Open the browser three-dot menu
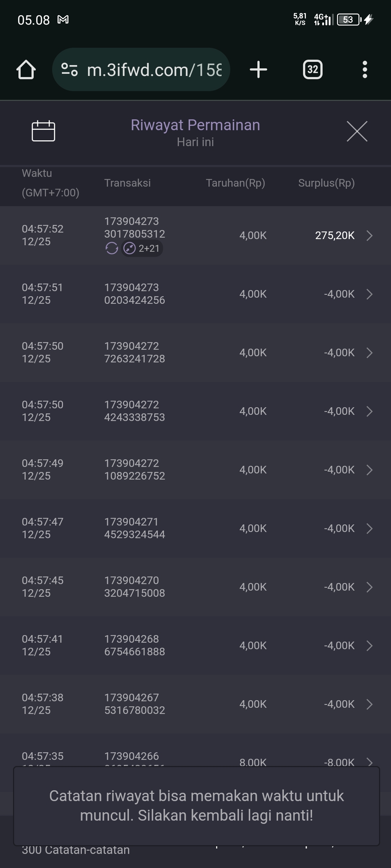The height and width of the screenshot is (868, 391). 365,69
